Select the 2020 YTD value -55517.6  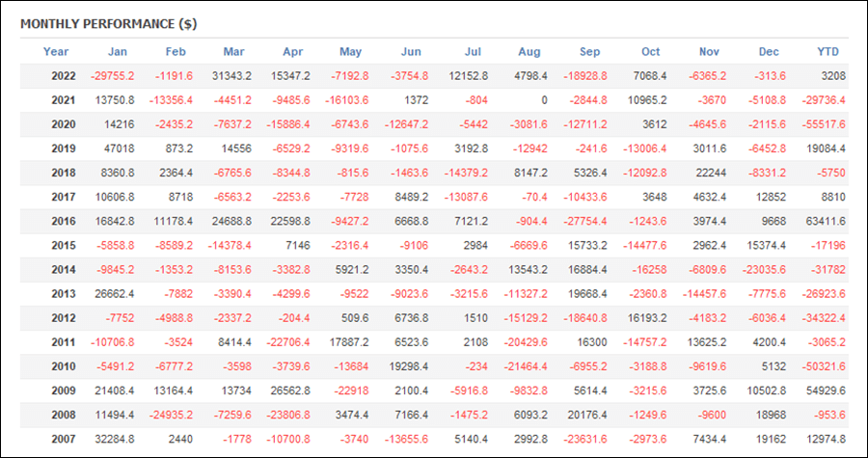click(823, 124)
